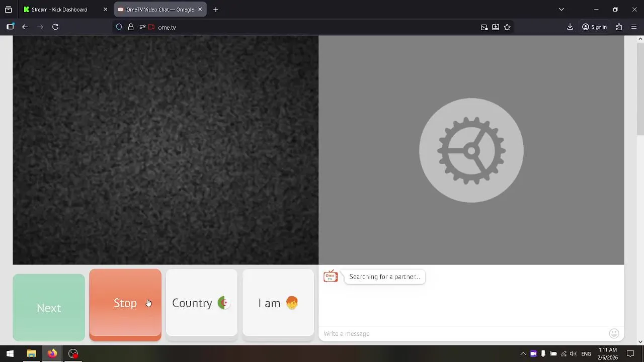Screen dimensions: 644x362
Task: Open the OBS taskbar icon
Action: coord(73,354)
